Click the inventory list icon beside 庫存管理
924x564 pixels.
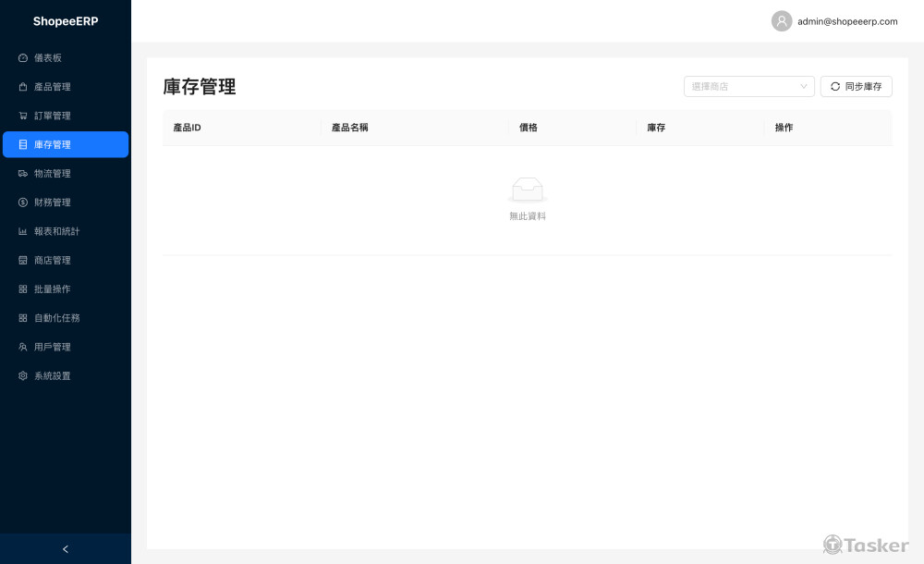pyautogui.click(x=23, y=144)
